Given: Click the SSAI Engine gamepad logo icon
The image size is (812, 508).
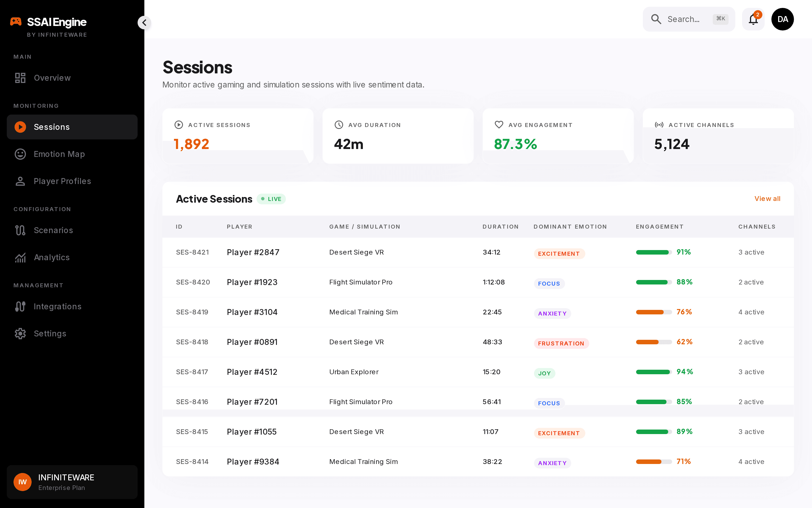Looking at the screenshot, I should pos(16,22).
